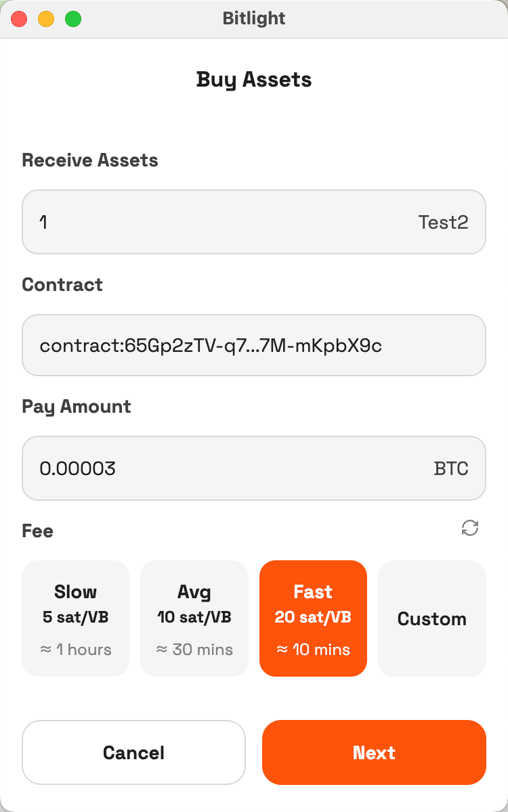Image resolution: width=508 pixels, height=812 pixels.
Task: Click the Buy Assets heading
Action: pyautogui.click(x=254, y=80)
